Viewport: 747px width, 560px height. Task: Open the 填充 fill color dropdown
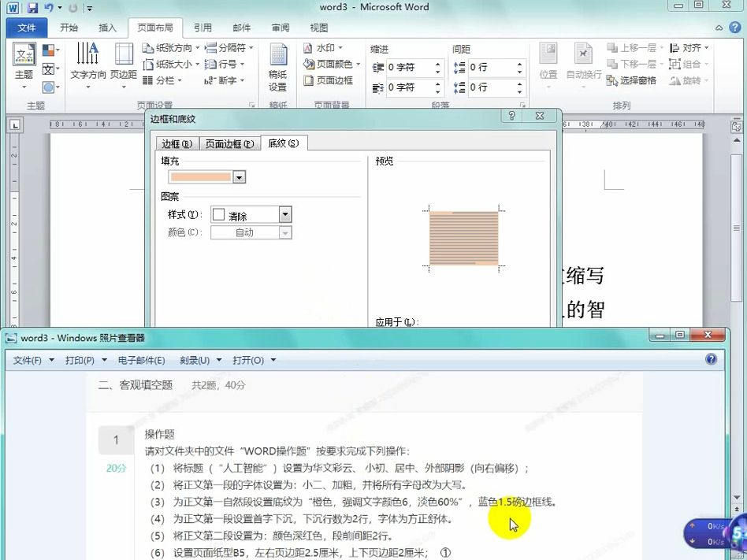[x=240, y=177]
